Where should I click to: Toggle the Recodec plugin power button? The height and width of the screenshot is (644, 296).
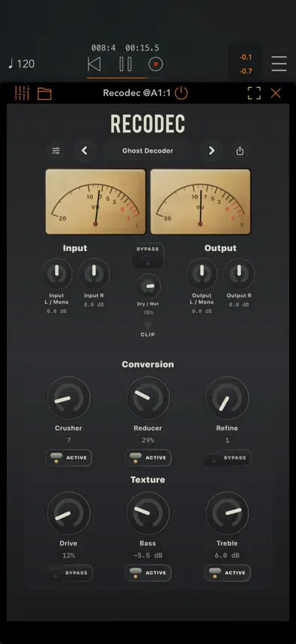181,93
